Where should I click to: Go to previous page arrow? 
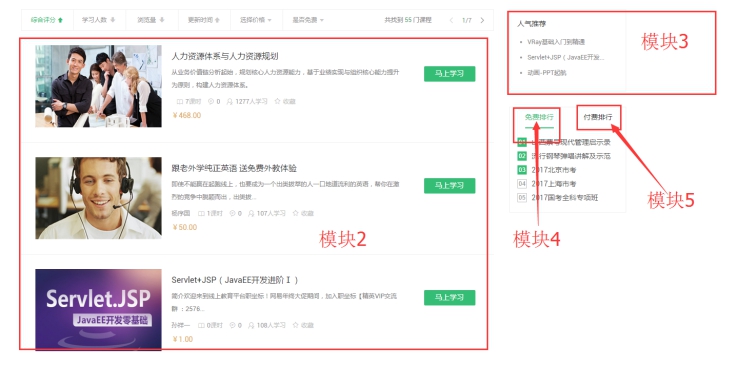click(x=451, y=20)
